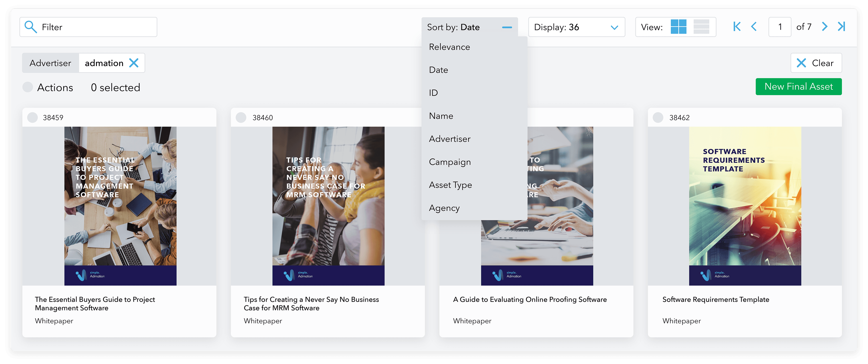
Task: Jump to the first page
Action: (x=737, y=27)
